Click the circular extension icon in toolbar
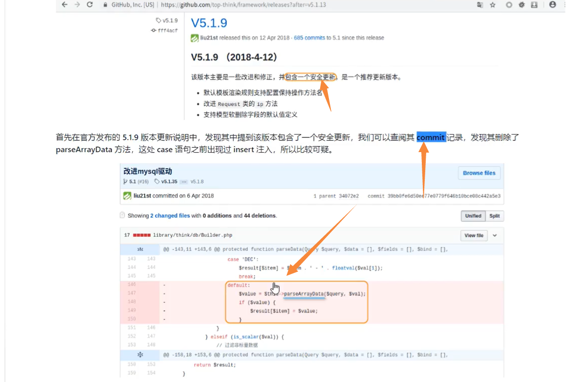Viewport: 588px width, 382px height. click(x=509, y=4)
